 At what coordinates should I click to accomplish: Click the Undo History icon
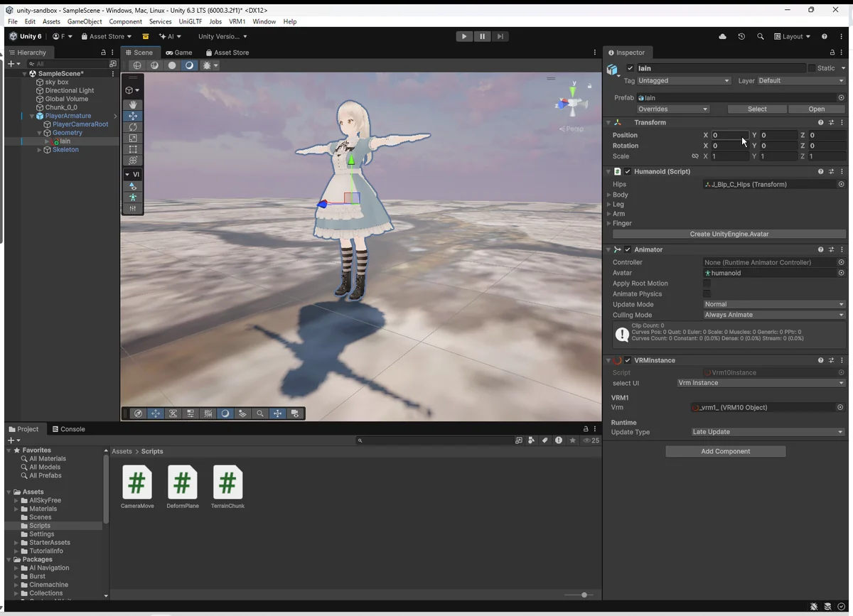[741, 36]
